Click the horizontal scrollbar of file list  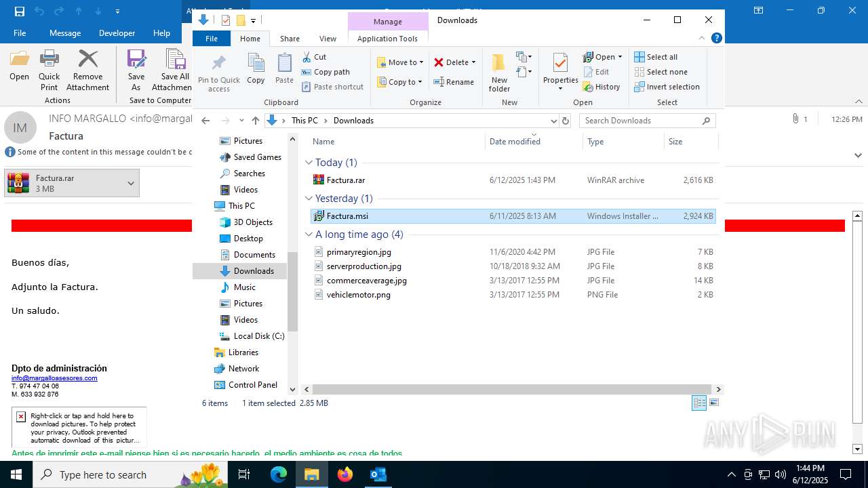pyautogui.click(x=512, y=390)
